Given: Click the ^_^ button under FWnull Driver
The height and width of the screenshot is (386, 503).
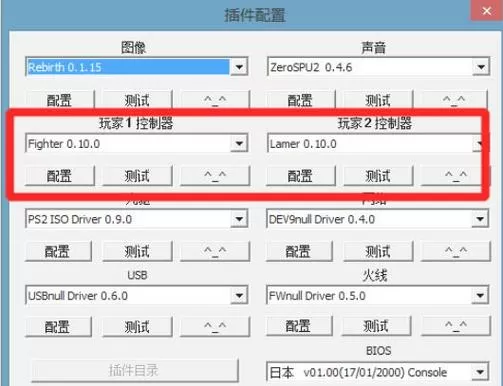Looking at the screenshot, I should click(456, 326).
